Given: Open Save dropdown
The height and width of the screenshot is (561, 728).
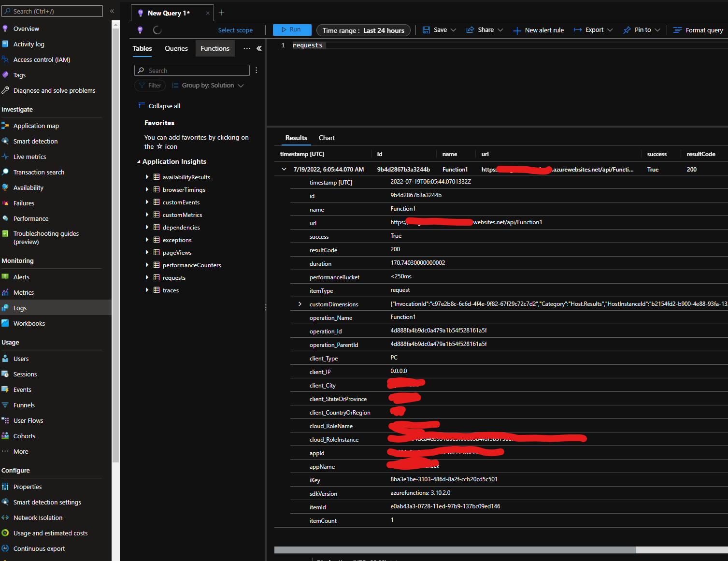Looking at the screenshot, I should pyautogui.click(x=440, y=30).
